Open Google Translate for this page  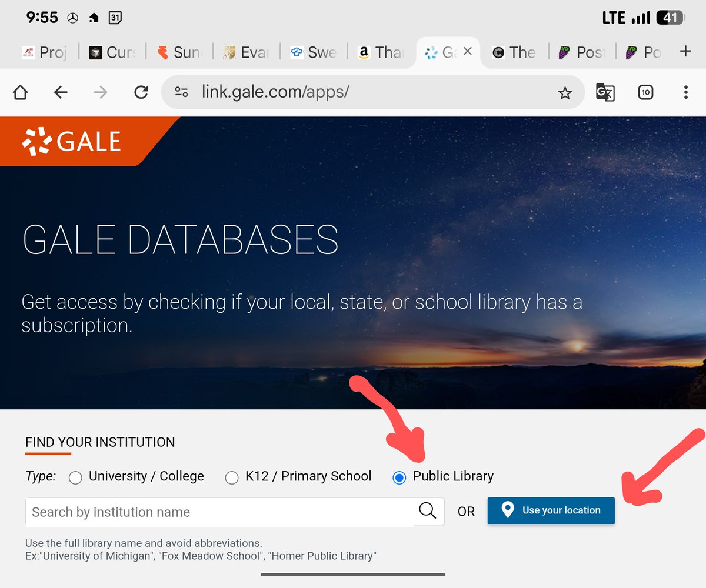[x=605, y=92]
